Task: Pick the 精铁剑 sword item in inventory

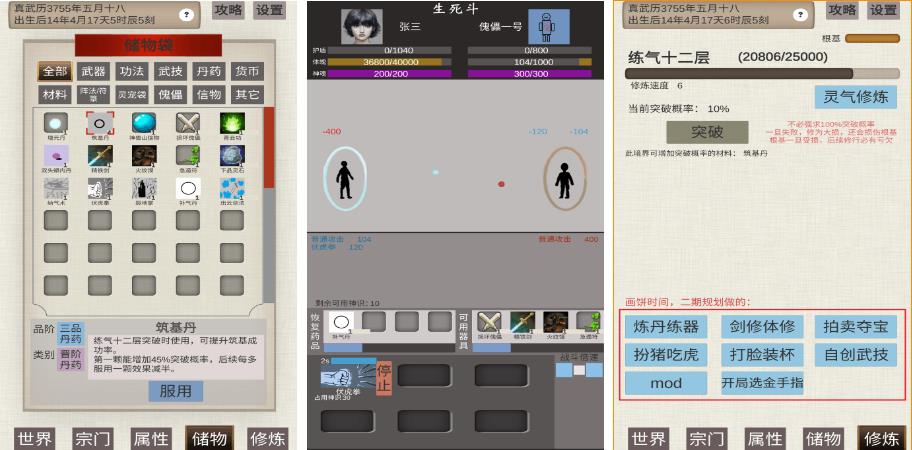Action: click(100, 155)
